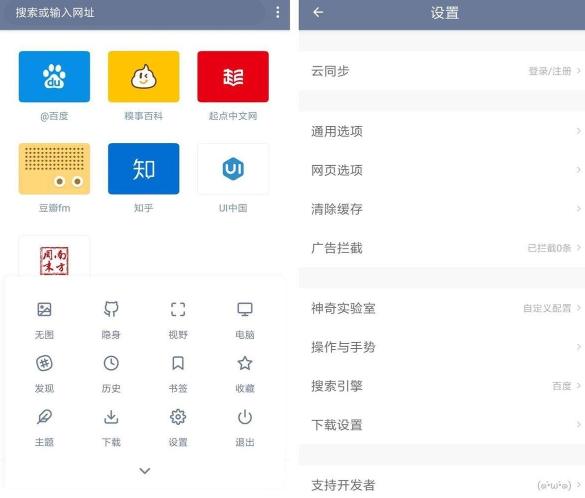The height and width of the screenshot is (498, 585).
Task: Open 主题 theme feather icon
Action: tap(44, 417)
